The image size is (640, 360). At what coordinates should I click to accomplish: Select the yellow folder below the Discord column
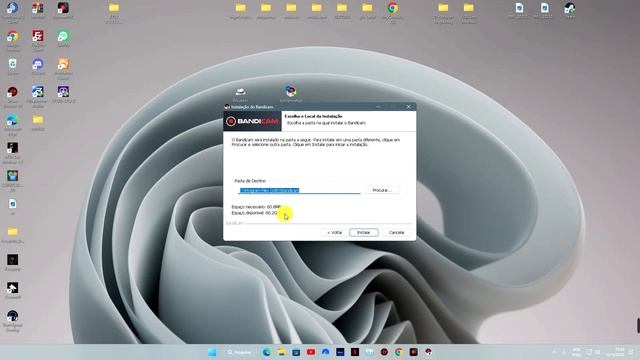[38, 122]
